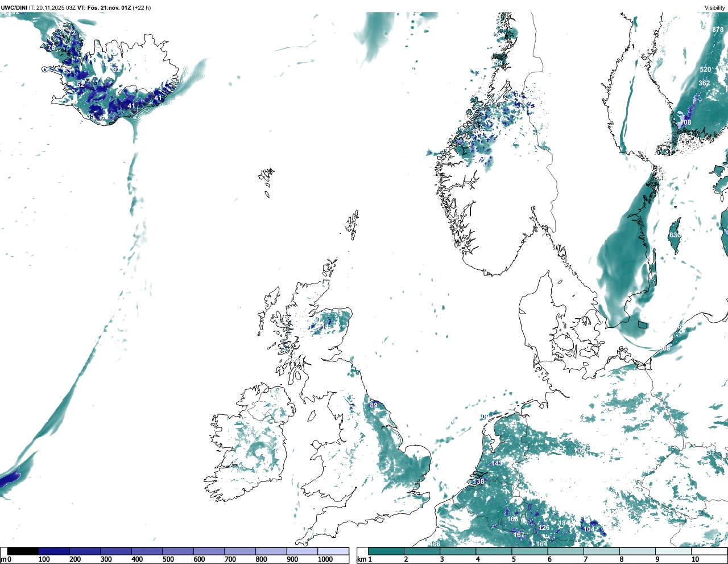The image size is (728, 564).
Task: Click the '10' tick label on km legend
Action: click(x=695, y=559)
